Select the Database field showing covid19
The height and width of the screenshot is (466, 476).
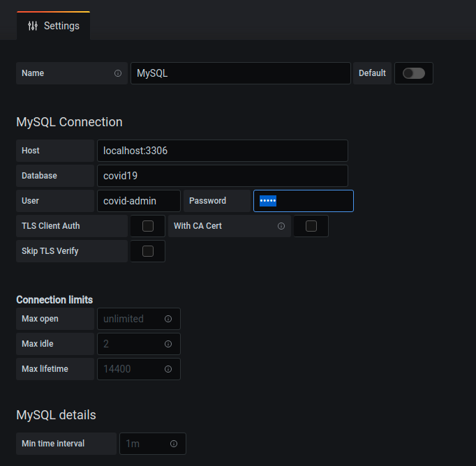(x=222, y=176)
